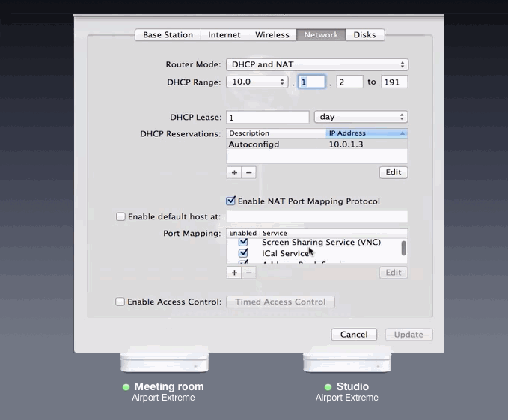
Task: Select the Meeting room Airport Extreme device
Action: tap(165, 362)
